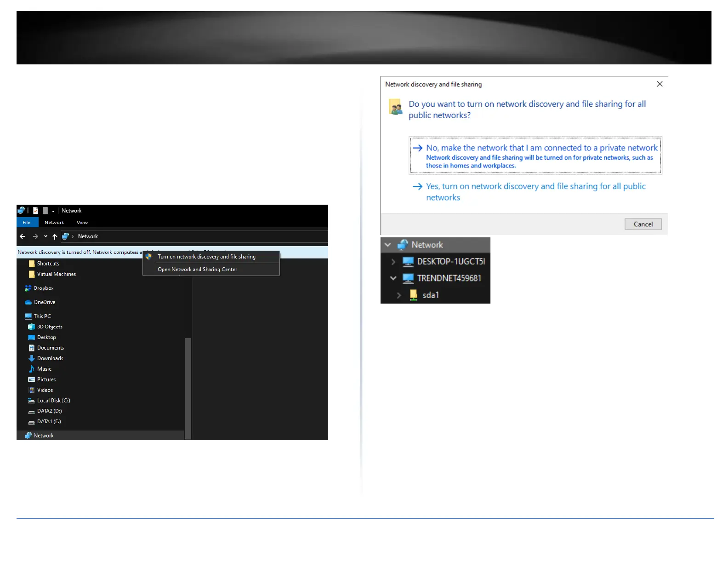Screen dimensions: 728x563
Task: Click the Back arrow in File Explorer
Action: pyautogui.click(x=23, y=236)
